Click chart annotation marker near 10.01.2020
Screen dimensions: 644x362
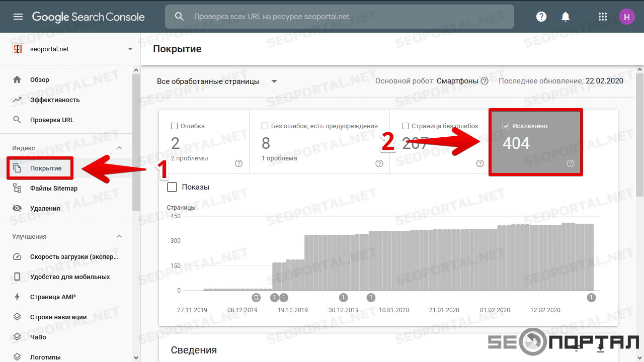(371, 298)
